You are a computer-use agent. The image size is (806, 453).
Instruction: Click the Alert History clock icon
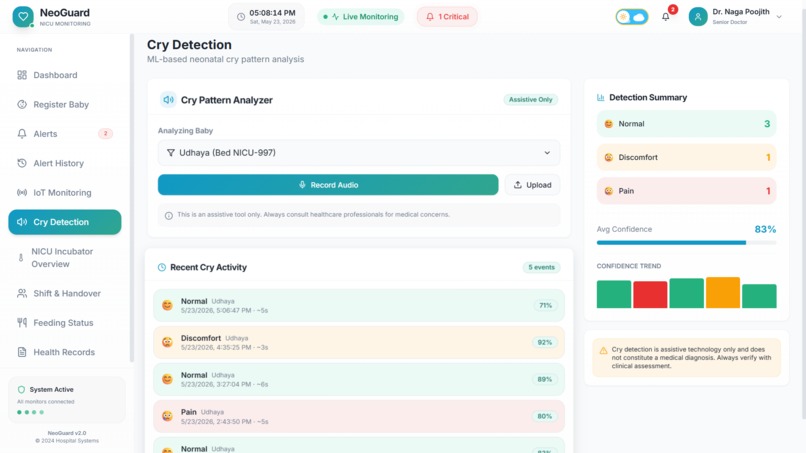[22, 163]
